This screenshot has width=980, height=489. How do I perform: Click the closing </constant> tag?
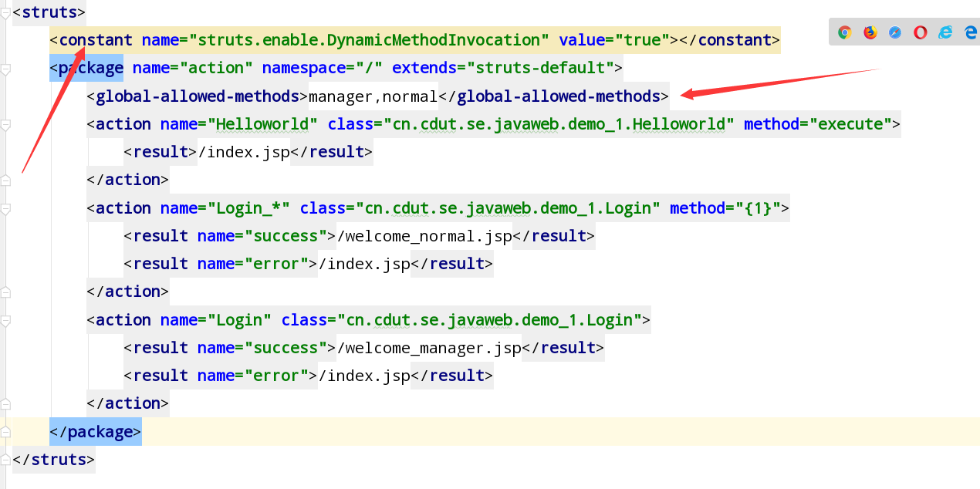(730, 40)
